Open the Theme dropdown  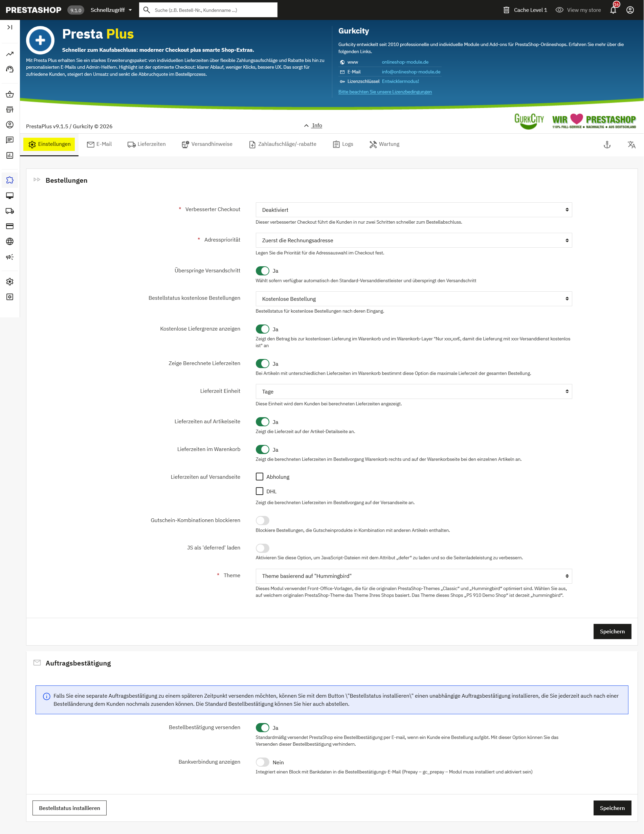pos(414,576)
